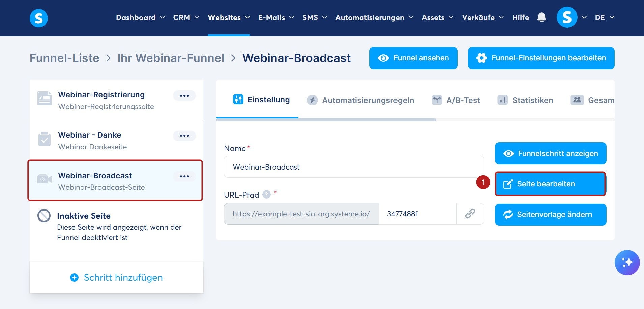Click the Funnelschritt anzeigen button

pos(551,153)
